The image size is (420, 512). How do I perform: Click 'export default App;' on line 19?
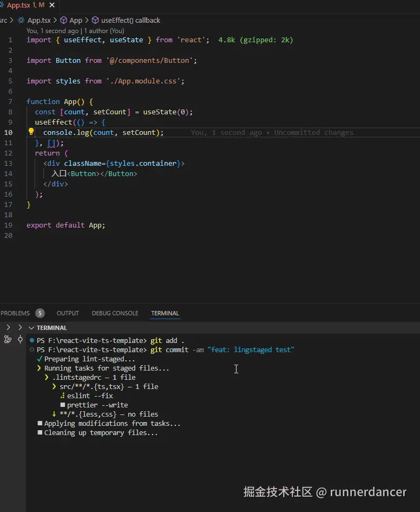pyautogui.click(x=66, y=225)
